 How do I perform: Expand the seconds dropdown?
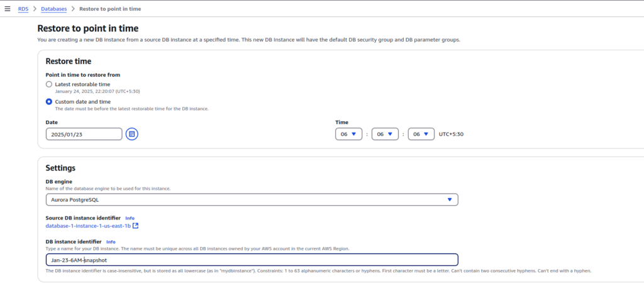[x=421, y=134]
